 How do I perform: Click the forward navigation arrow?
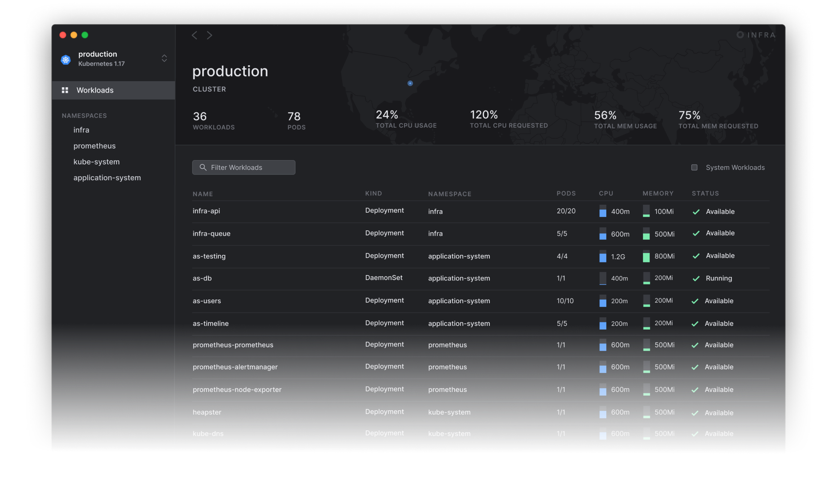pyautogui.click(x=209, y=35)
